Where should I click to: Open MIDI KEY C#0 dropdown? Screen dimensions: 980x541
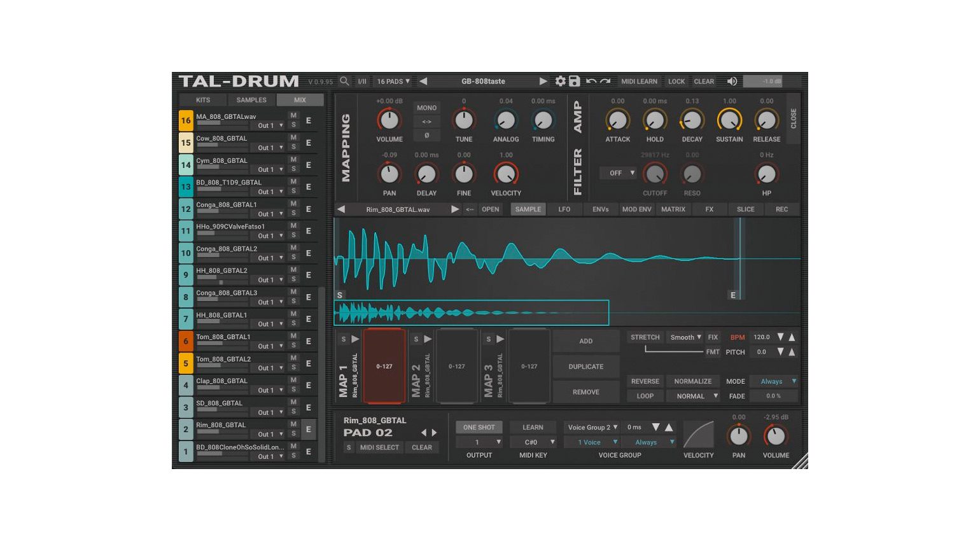pos(533,442)
